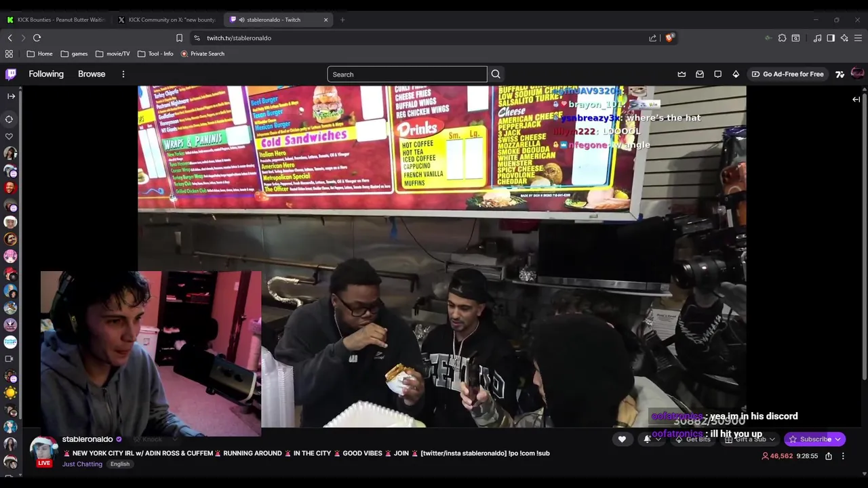The height and width of the screenshot is (488, 868).
Task: Switch to KICK Community on X tab
Action: pos(167,20)
